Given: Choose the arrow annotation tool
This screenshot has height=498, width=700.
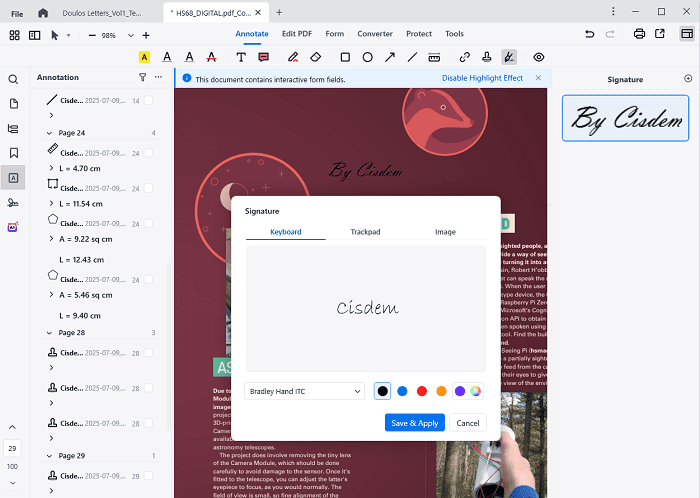Looking at the screenshot, I should coord(390,57).
